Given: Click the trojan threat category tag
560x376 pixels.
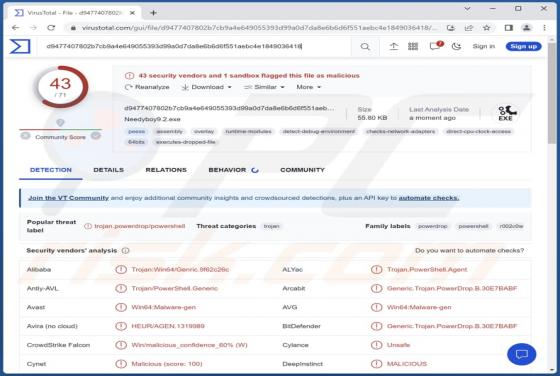Looking at the screenshot, I should coord(271,226).
